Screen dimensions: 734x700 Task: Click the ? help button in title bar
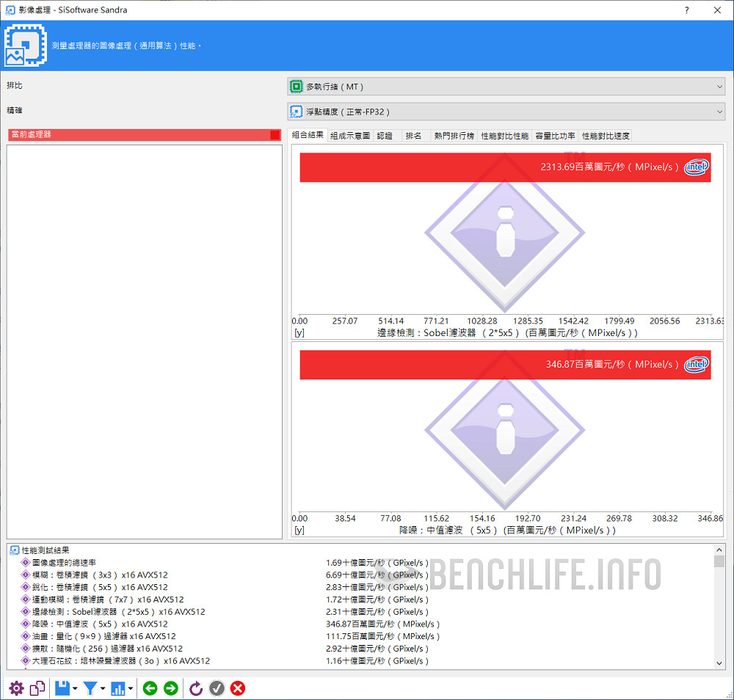tap(687, 10)
